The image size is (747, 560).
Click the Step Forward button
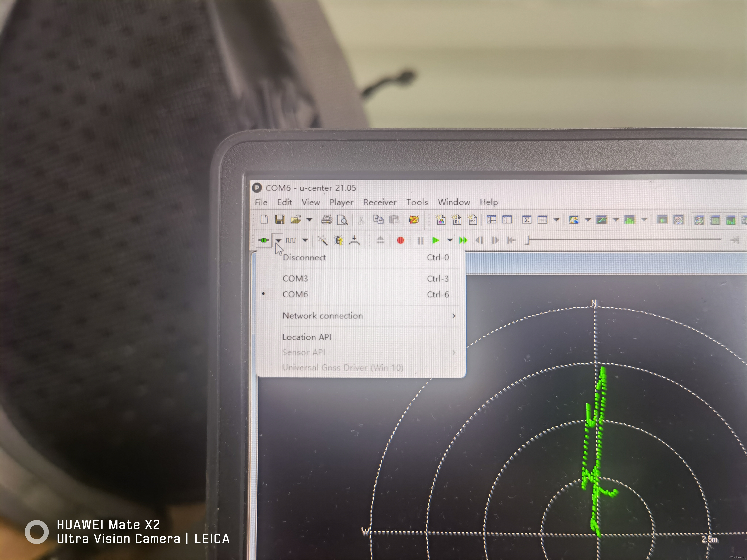point(495,240)
